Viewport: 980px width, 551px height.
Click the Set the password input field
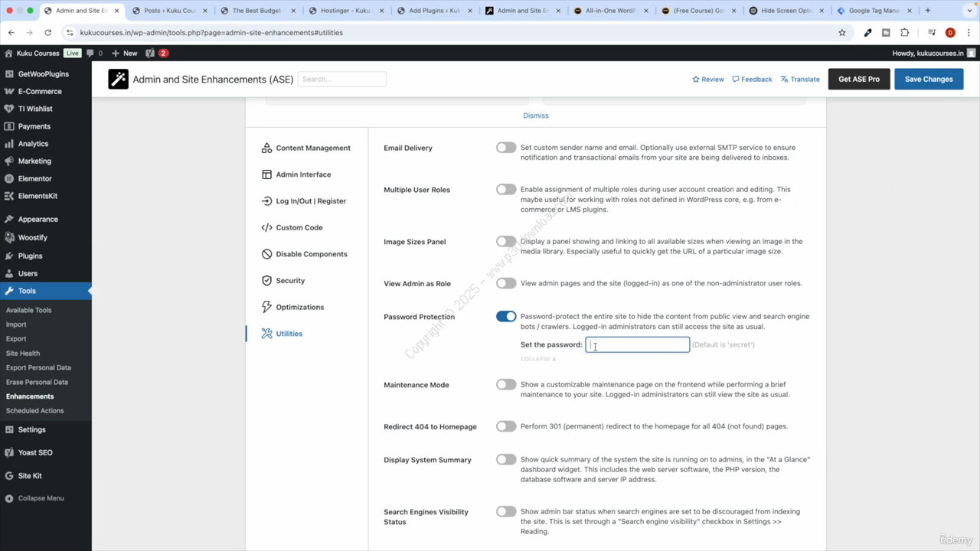[x=637, y=345]
